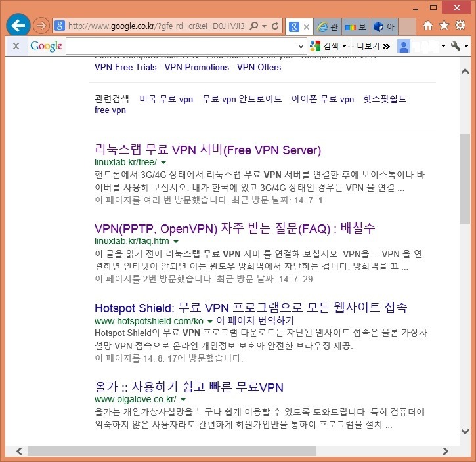Image resolution: width=476 pixels, height=462 pixels.
Task: Close the Google Toolbar with its X
Action: click(x=16, y=46)
